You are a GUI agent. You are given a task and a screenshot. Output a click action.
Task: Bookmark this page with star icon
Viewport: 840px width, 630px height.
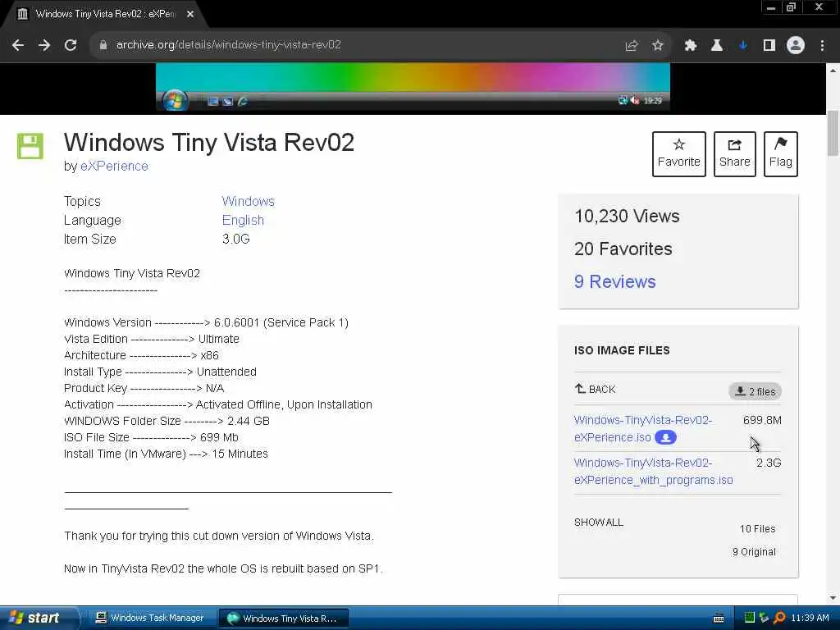tap(657, 46)
